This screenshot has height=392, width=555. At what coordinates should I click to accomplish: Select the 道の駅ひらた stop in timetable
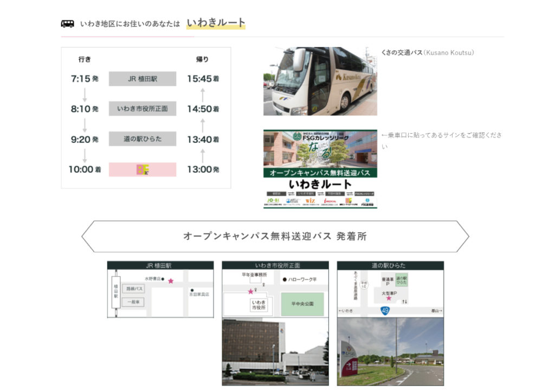pyautogui.click(x=143, y=139)
